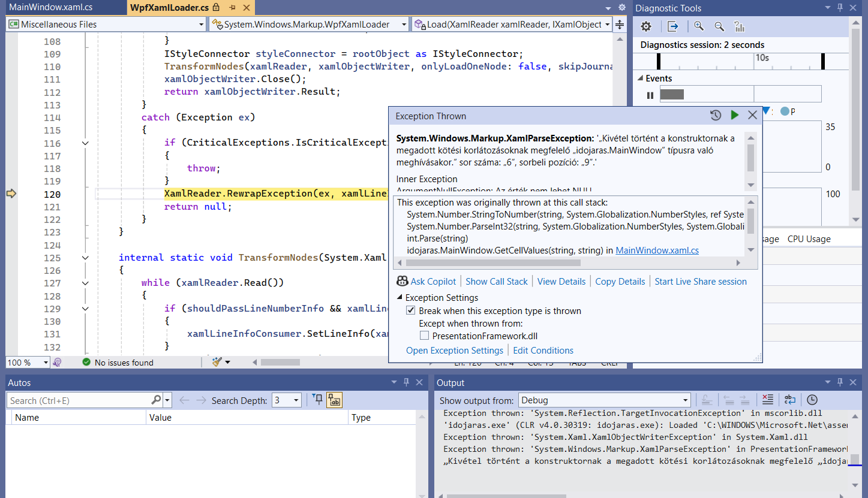
Task: Click the gear settings icon on editor tab bar
Action: [622, 7]
